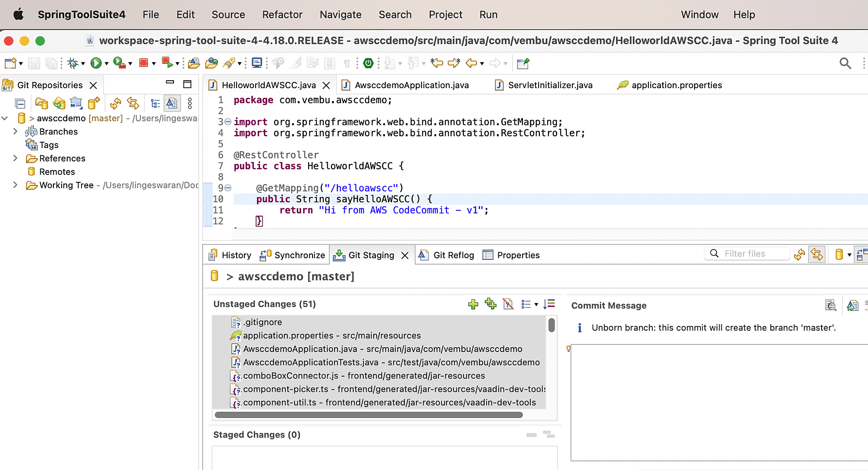The width and height of the screenshot is (868, 470).
Task: Toggle fold on line 3 import block
Action: (228, 122)
